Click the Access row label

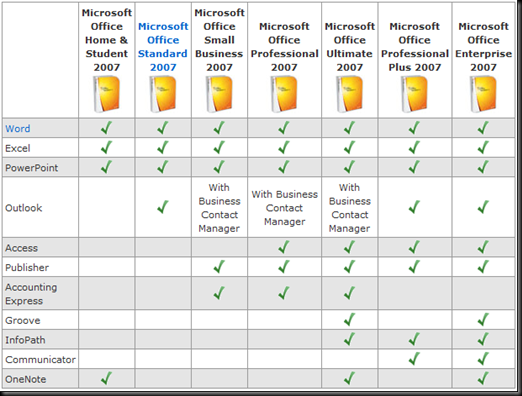(x=21, y=248)
